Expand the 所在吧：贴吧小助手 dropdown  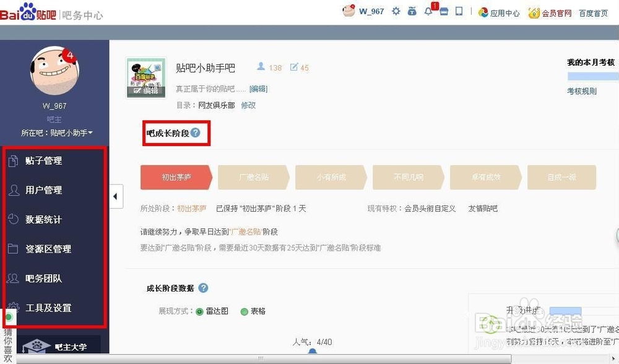[x=54, y=132]
